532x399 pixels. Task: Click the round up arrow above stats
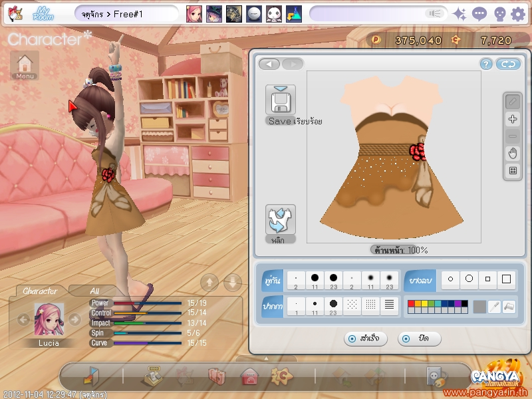[209, 282]
